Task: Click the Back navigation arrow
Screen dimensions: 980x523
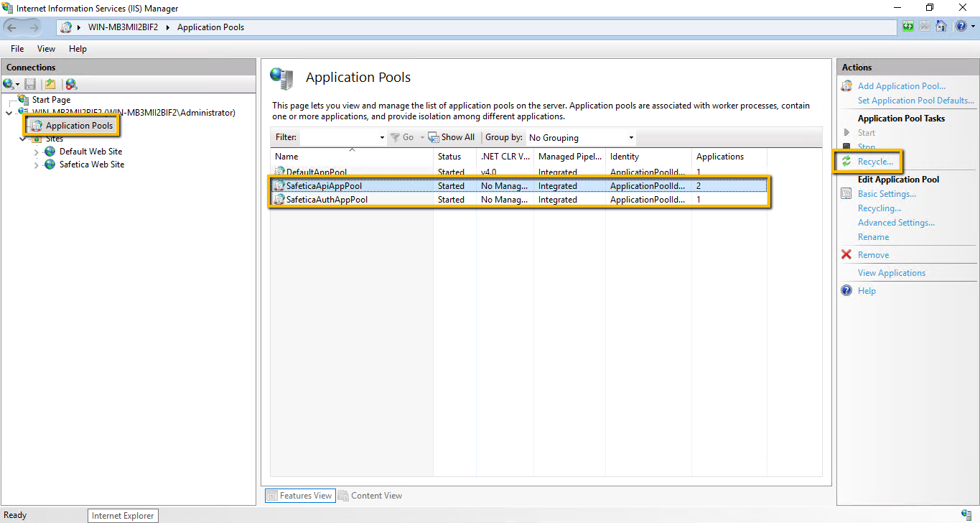Action: point(11,27)
